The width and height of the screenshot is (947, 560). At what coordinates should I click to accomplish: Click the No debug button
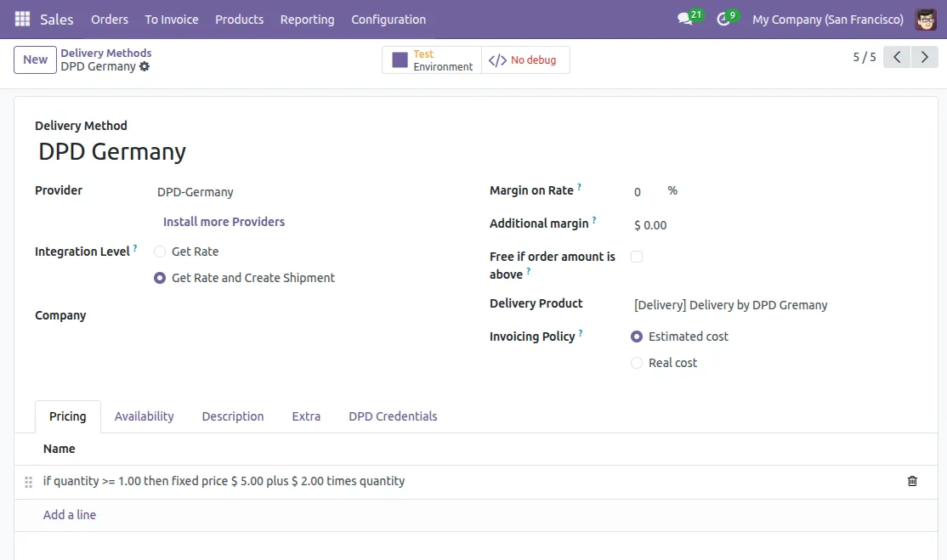(525, 59)
